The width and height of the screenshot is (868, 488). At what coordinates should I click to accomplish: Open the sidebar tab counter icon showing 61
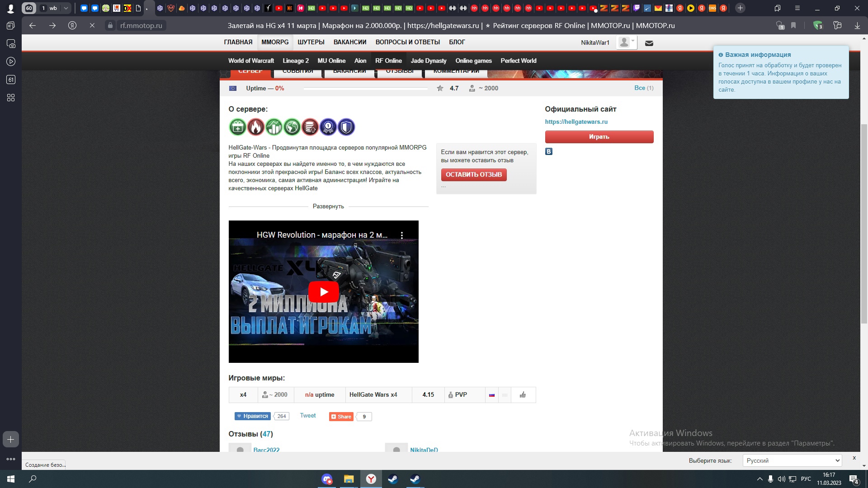(x=11, y=80)
